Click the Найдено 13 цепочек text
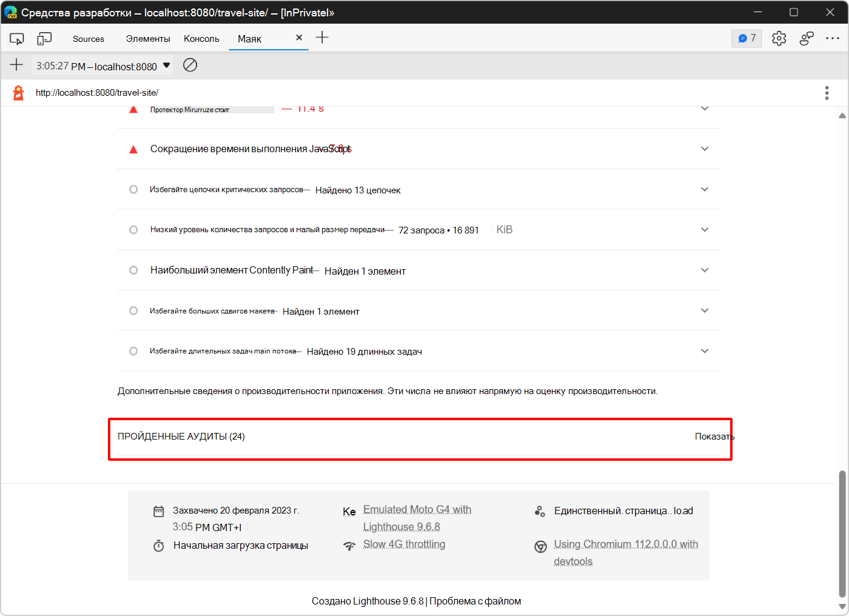The height and width of the screenshot is (616, 849). coord(358,190)
